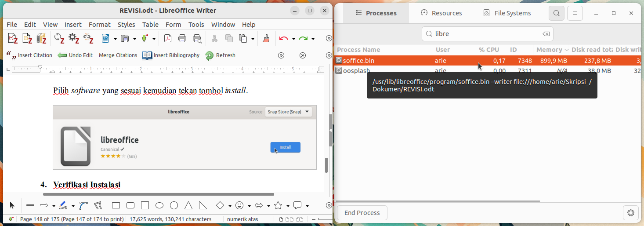Select the Ellipse shape tool
The height and width of the screenshot is (226, 644).
point(159,205)
